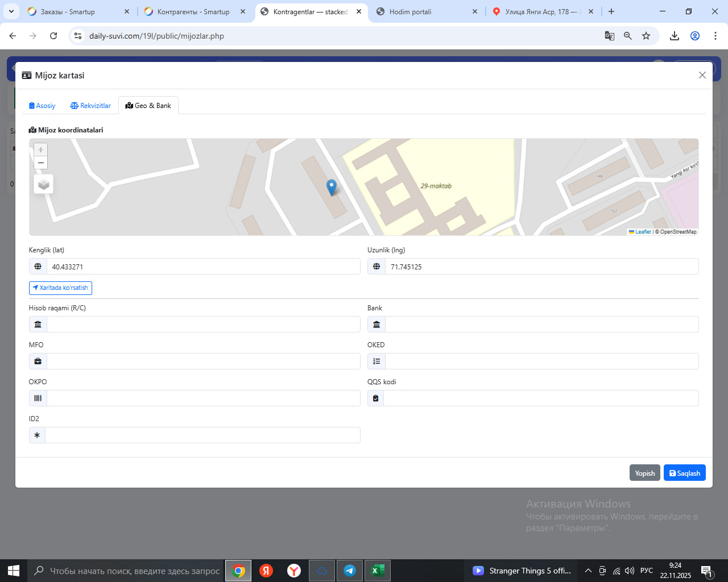Close the Mijoz kartasi dialog with X
This screenshot has width=728, height=582.
tap(702, 75)
